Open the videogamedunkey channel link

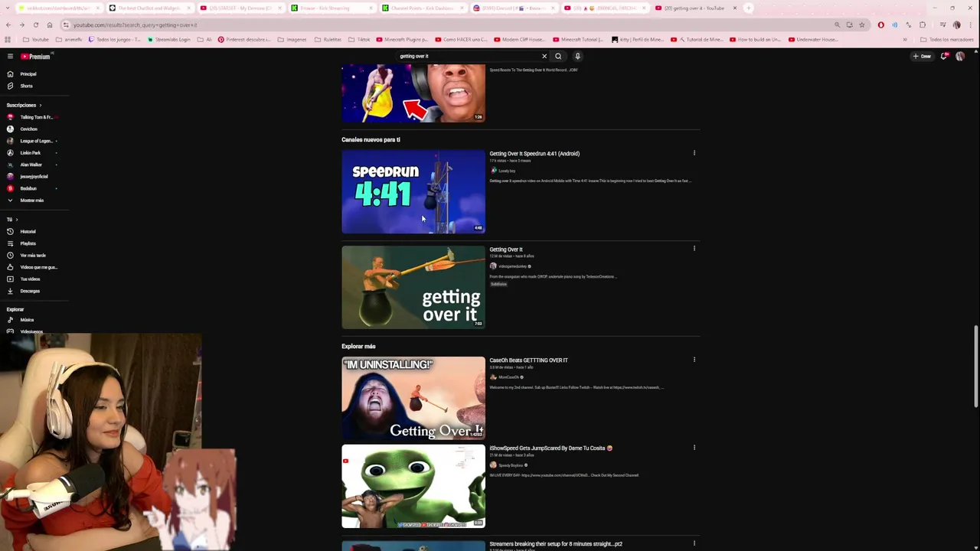click(513, 266)
